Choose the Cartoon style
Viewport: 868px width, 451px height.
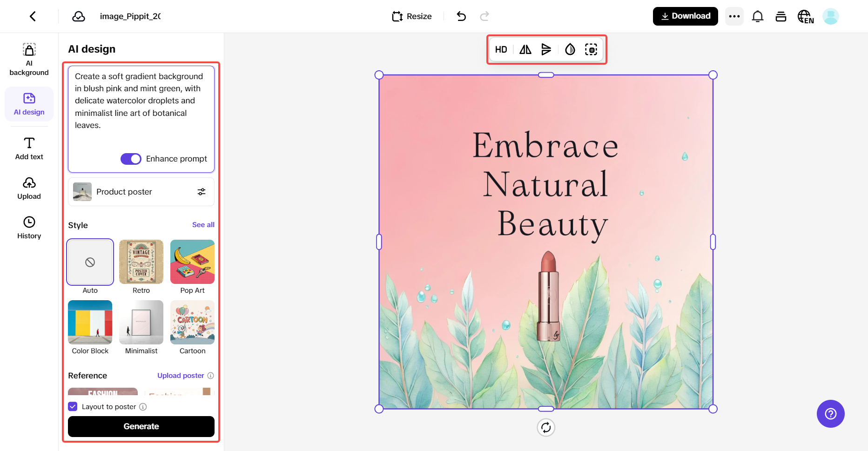(192, 323)
